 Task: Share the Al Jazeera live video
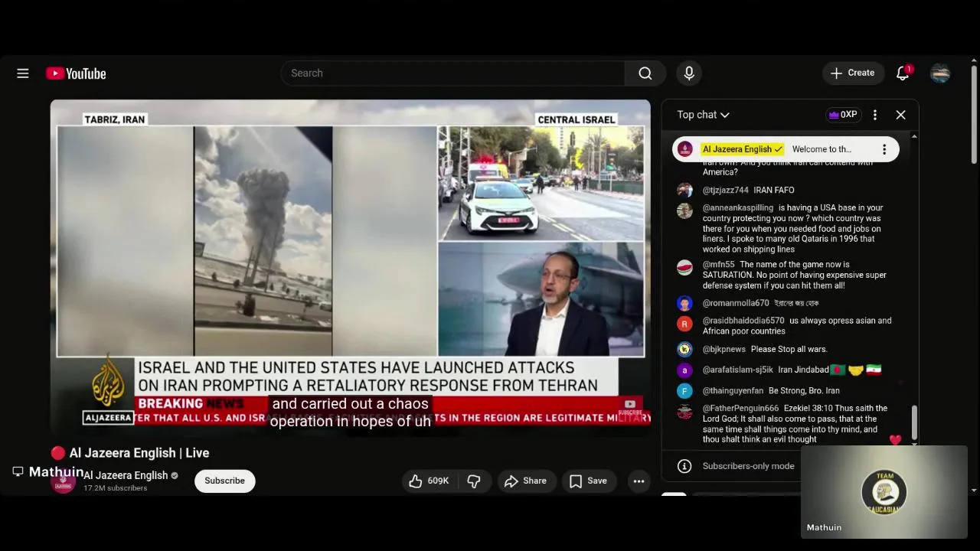(x=525, y=481)
